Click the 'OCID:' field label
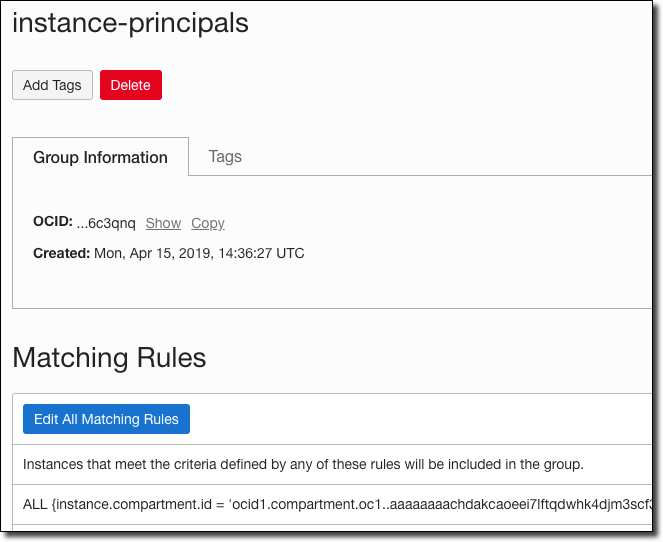This screenshot has width=663, height=542. [x=52, y=222]
